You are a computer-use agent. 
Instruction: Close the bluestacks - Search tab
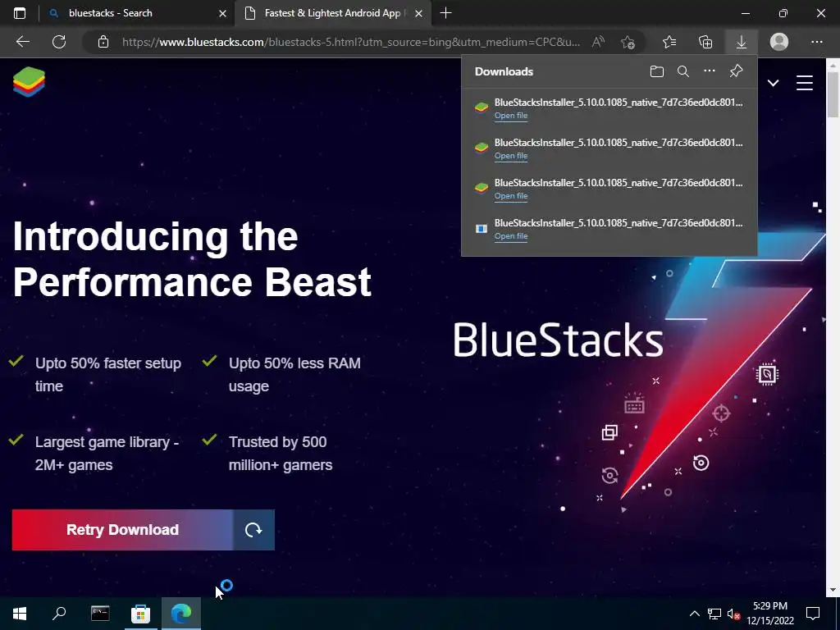pyautogui.click(x=222, y=13)
